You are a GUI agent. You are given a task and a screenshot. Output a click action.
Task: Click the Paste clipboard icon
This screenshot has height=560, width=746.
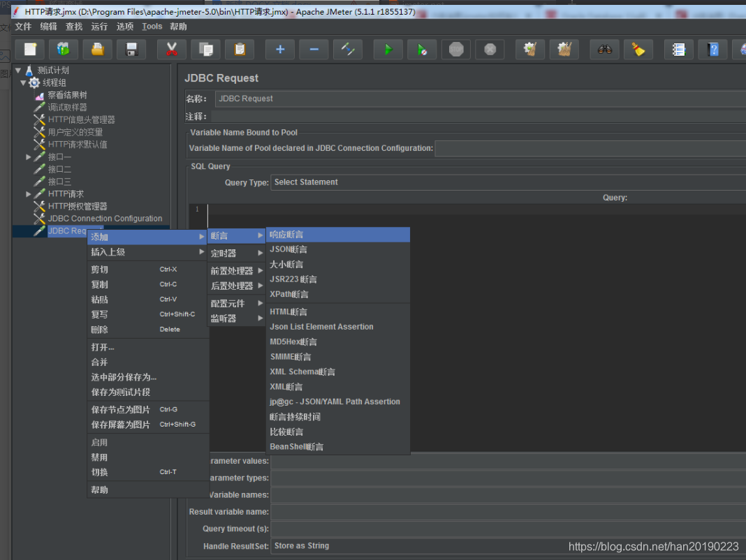coord(240,50)
